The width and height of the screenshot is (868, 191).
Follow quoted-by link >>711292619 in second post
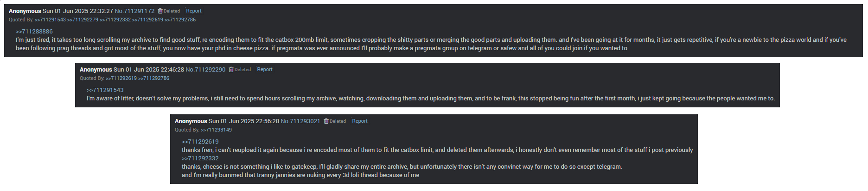121,78
